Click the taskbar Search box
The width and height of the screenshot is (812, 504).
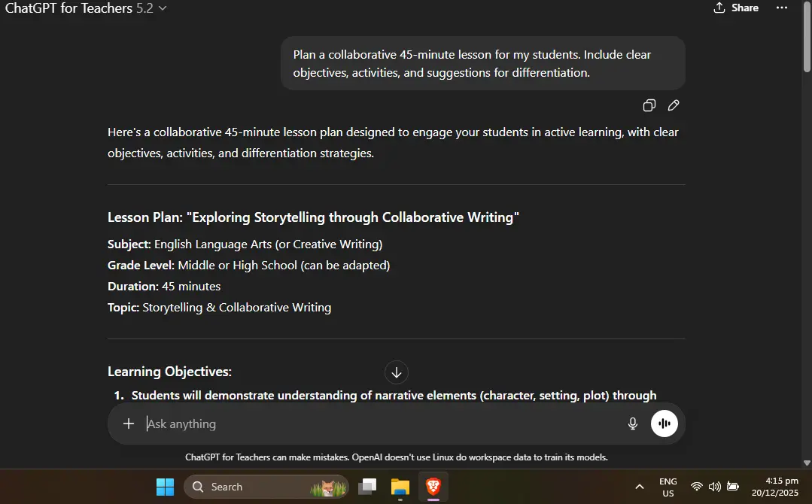coord(266,487)
